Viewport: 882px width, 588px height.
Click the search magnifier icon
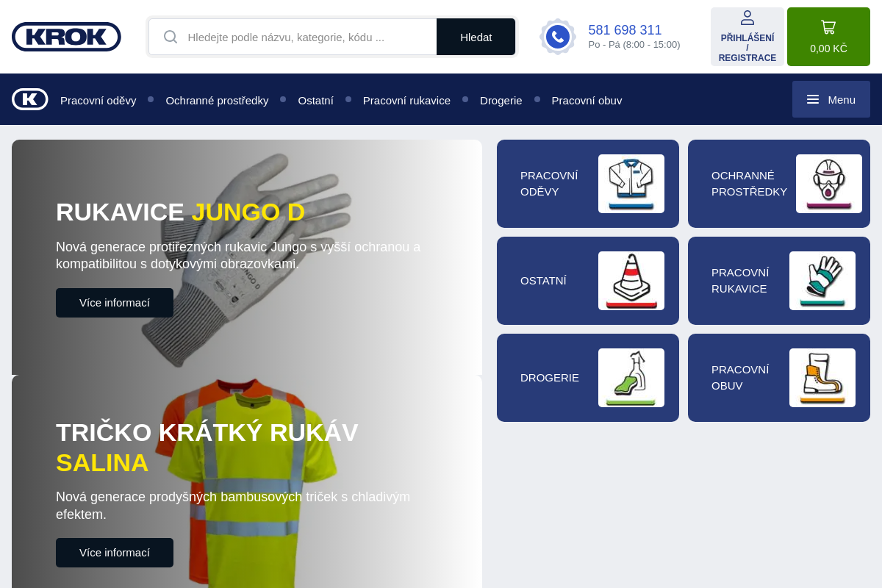click(x=171, y=37)
